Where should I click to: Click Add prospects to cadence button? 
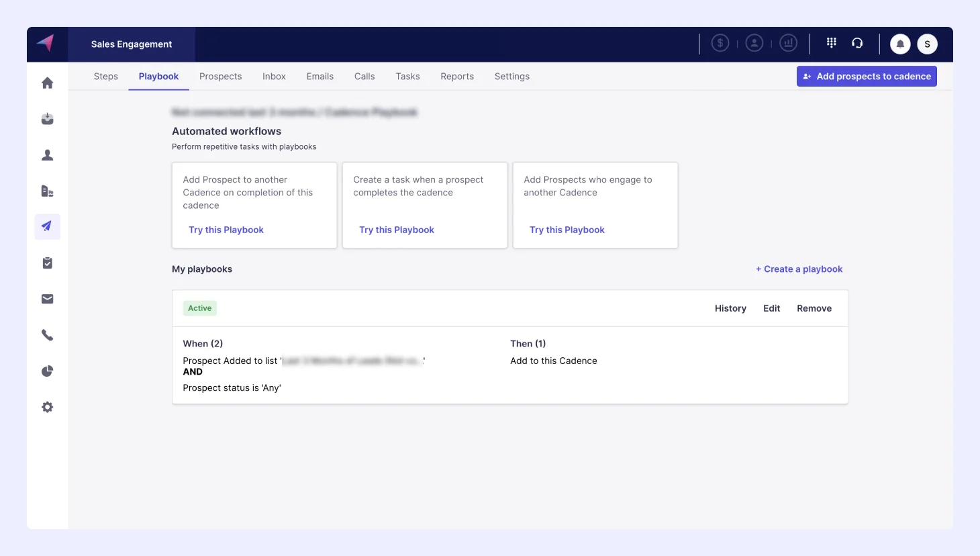tap(867, 76)
